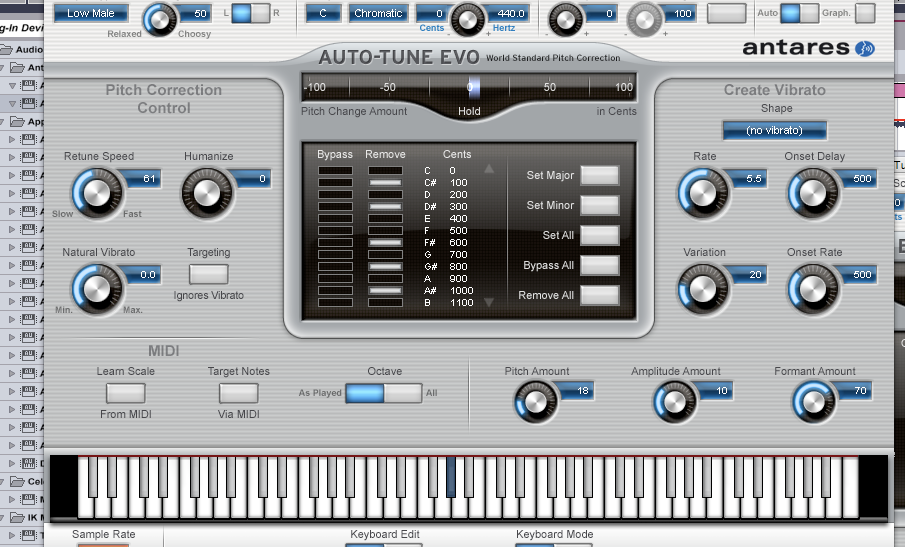Viewport: 905px width, 547px height.
Task: Click the 440.0 Hertz value field
Action: coord(508,13)
